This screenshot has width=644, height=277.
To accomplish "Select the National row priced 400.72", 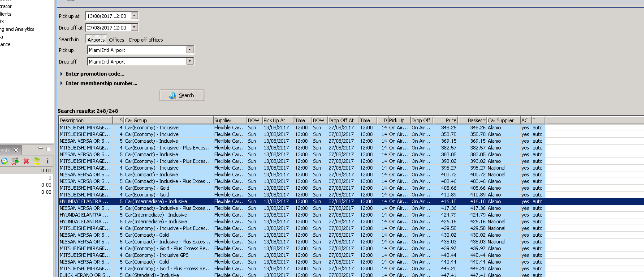I will tap(302, 175).
